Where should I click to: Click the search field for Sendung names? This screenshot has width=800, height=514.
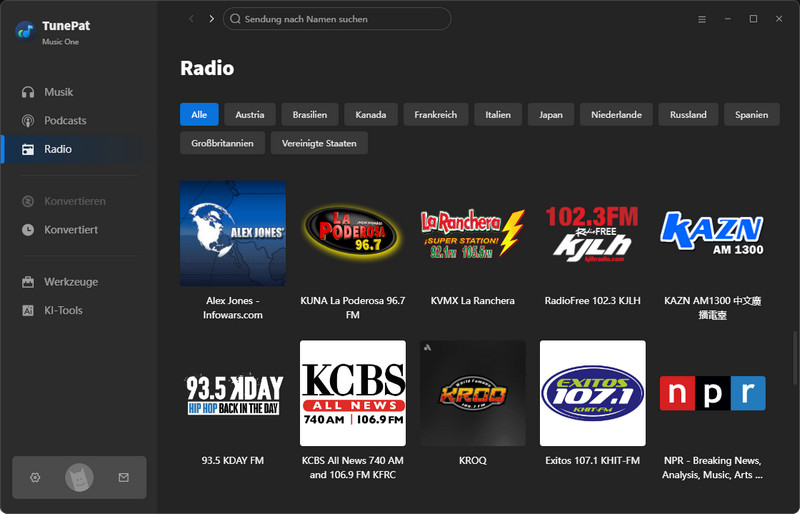tap(337, 19)
